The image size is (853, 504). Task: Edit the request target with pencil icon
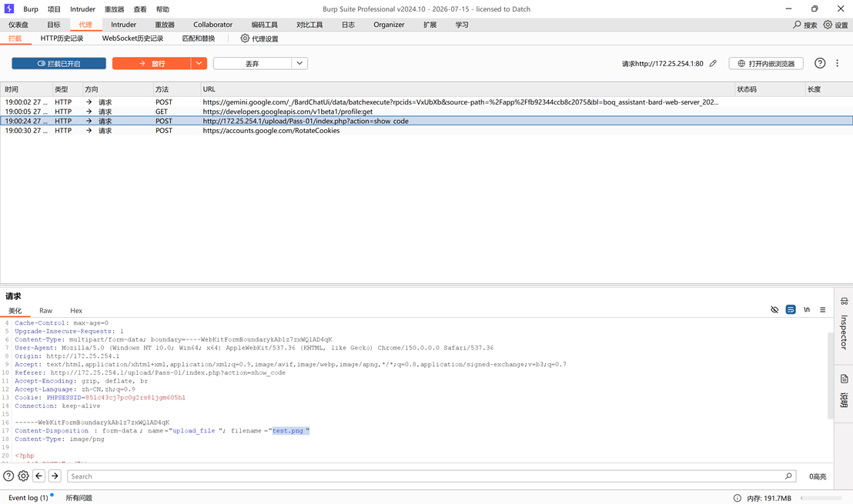coord(713,64)
